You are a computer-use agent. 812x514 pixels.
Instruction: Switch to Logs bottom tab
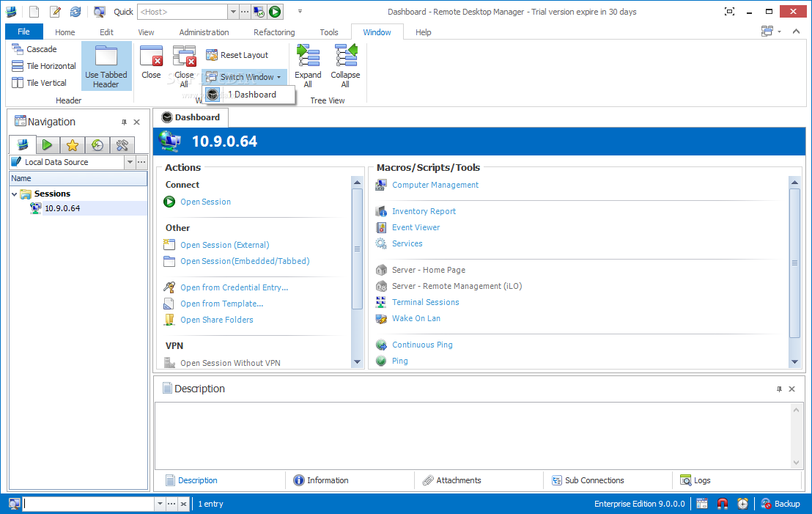695,480
